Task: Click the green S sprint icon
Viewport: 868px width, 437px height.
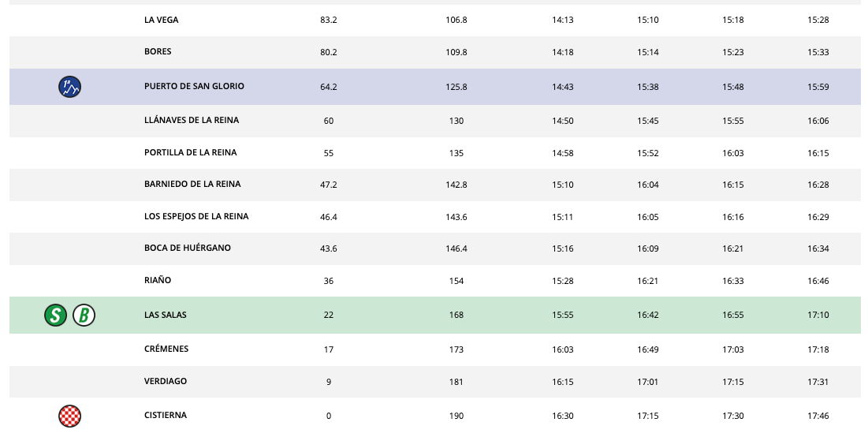Action: tap(55, 316)
